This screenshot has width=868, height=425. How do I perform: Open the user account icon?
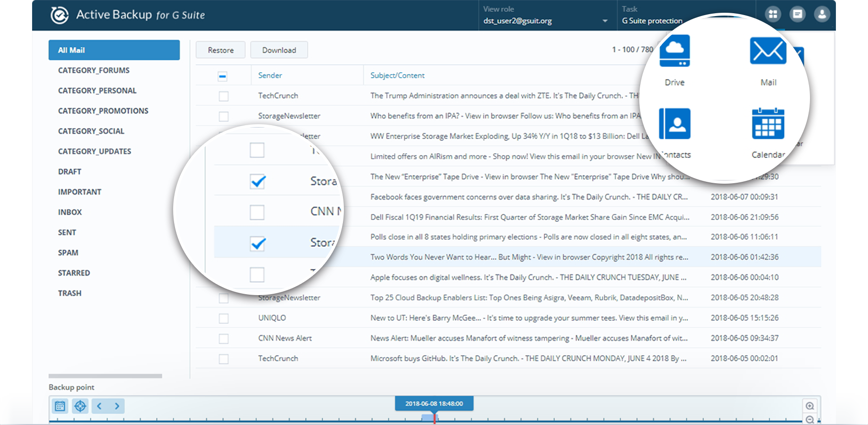(822, 14)
